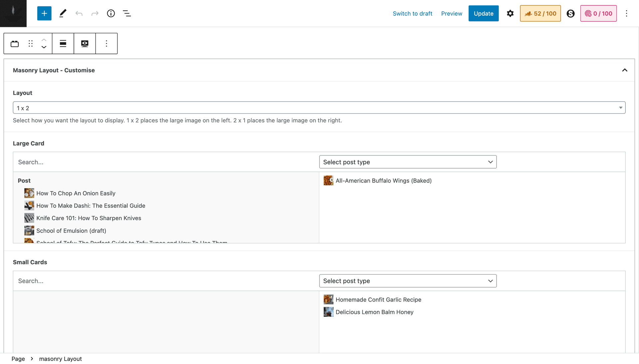Click the Dashi post thumbnail
The width and height of the screenshot is (639, 364).
pos(29,206)
